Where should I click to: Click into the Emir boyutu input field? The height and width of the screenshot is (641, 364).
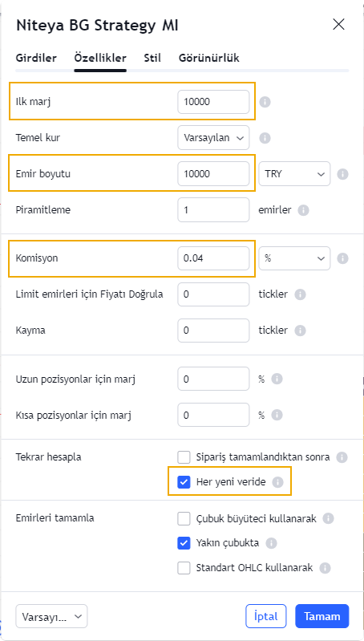pos(213,174)
